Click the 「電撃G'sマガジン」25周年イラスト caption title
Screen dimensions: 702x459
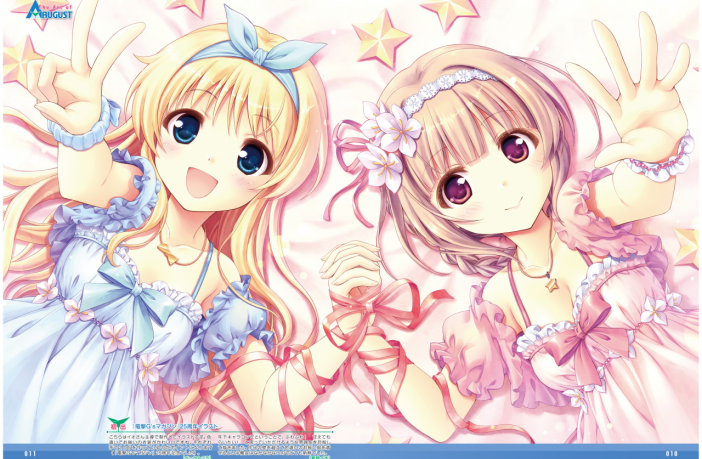pyautogui.click(x=176, y=426)
